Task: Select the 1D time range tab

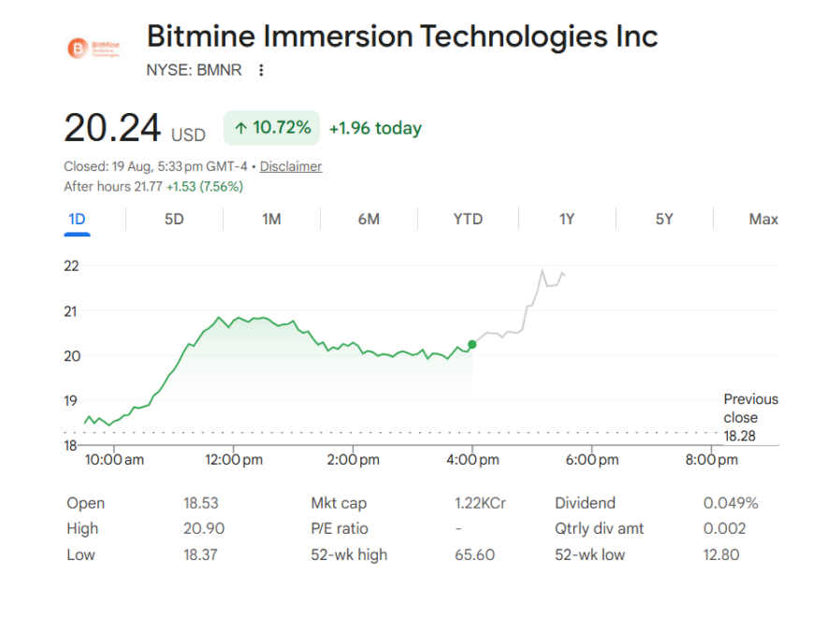Action: tap(77, 220)
